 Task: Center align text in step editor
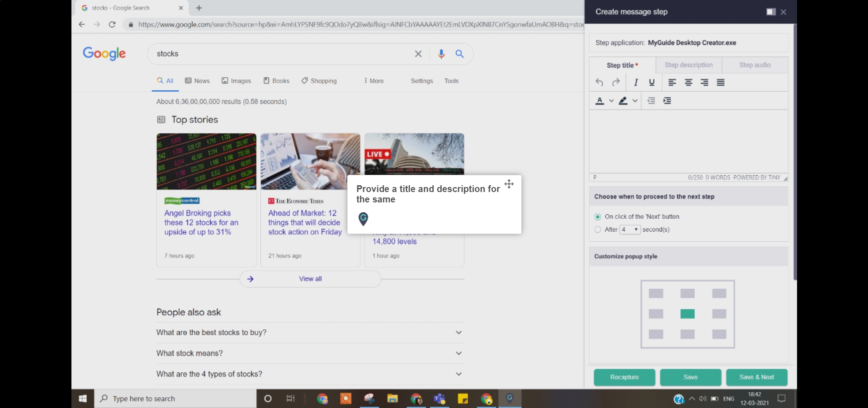(689, 82)
